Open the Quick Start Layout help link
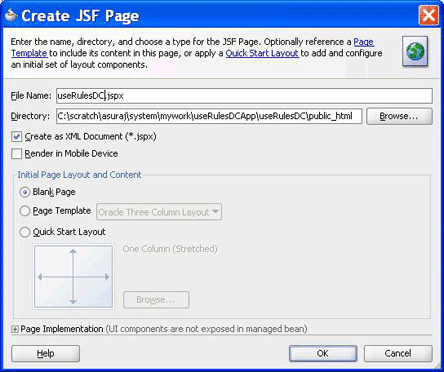This screenshot has height=372, width=444. pos(262,53)
